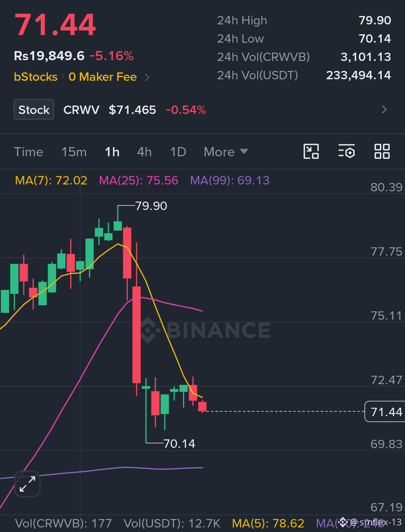The width and height of the screenshot is (405, 532).
Task: Tap the MA(7) indicator label
Action: pos(51,180)
